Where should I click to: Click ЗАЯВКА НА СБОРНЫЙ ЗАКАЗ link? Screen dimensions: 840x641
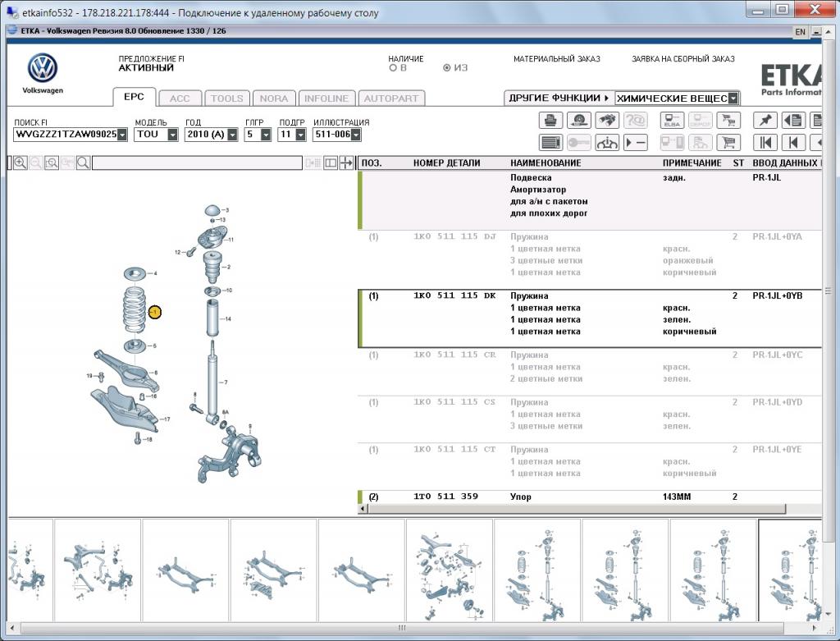point(683,59)
